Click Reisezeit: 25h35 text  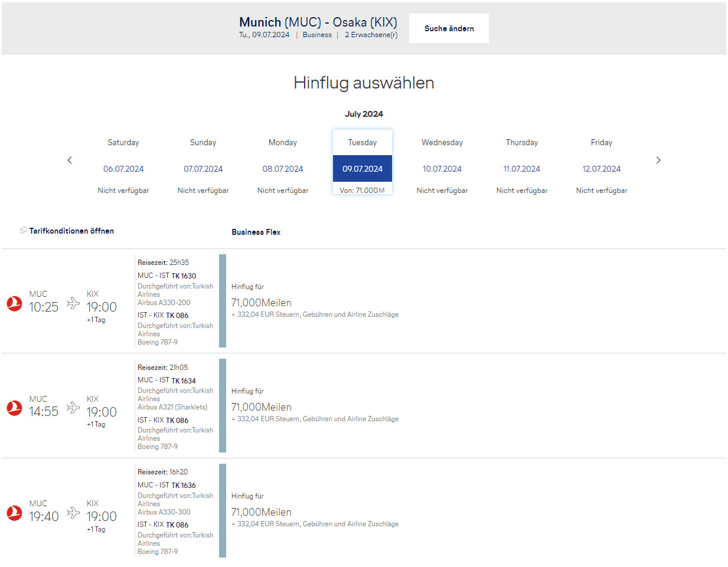pos(164,263)
